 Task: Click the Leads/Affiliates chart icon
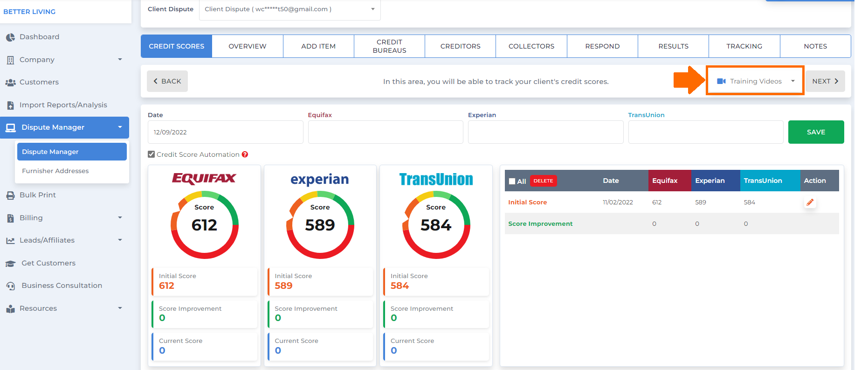[x=10, y=241]
